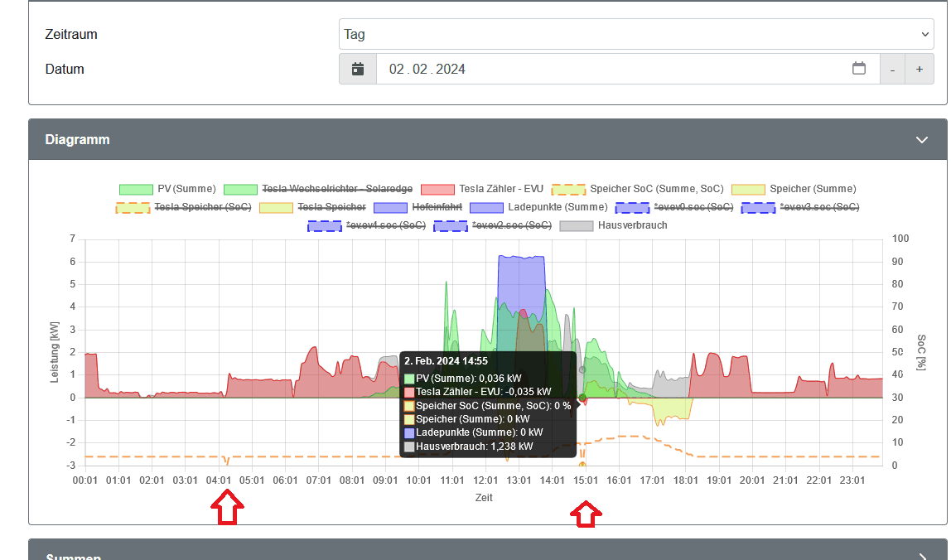This screenshot has height=560, width=951.
Task: Click the minus button to go to previous day
Action: tap(892, 70)
